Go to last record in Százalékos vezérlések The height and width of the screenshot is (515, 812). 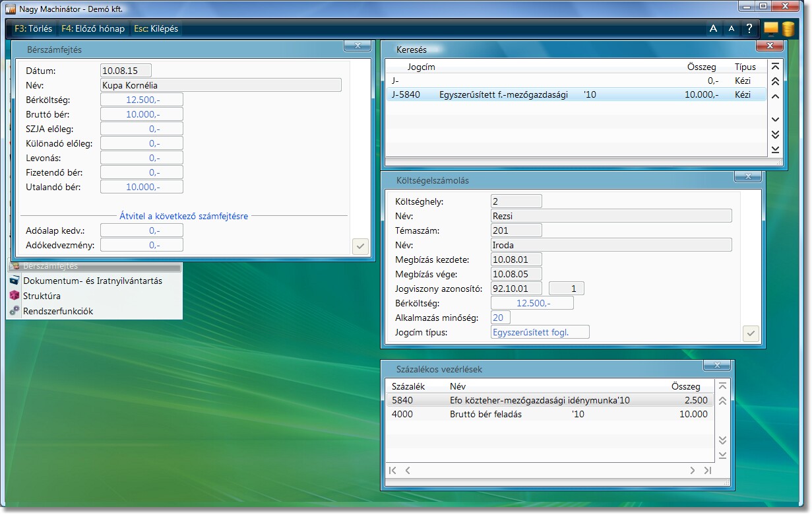pyautogui.click(x=708, y=471)
